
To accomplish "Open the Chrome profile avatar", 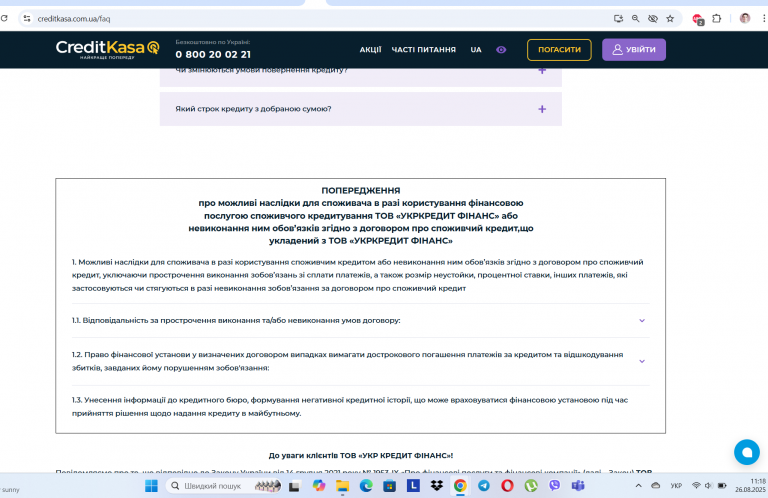I will click(745, 19).
